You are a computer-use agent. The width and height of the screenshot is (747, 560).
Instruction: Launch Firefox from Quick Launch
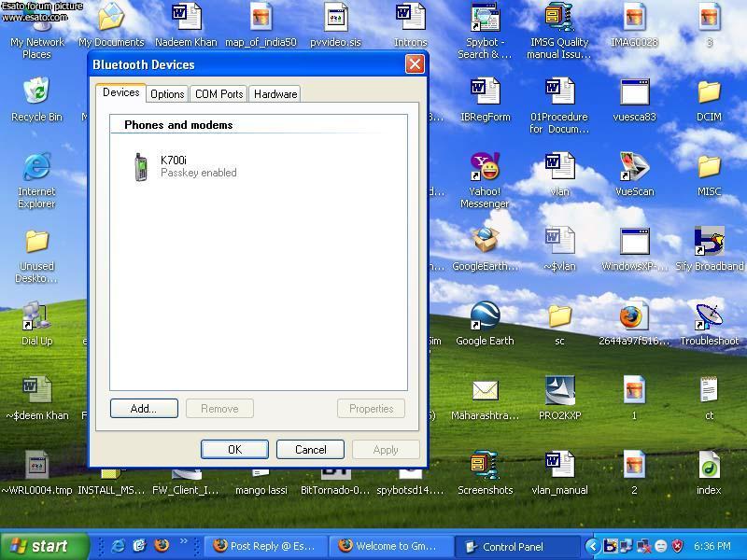[x=162, y=546]
